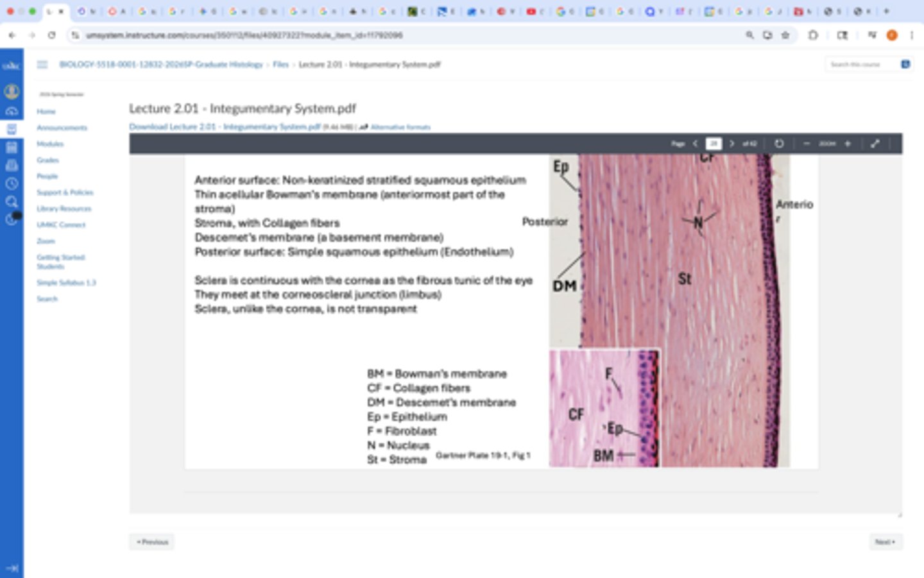Open the install app icon in address bar
The image size is (924, 578).
click(767, 35)
